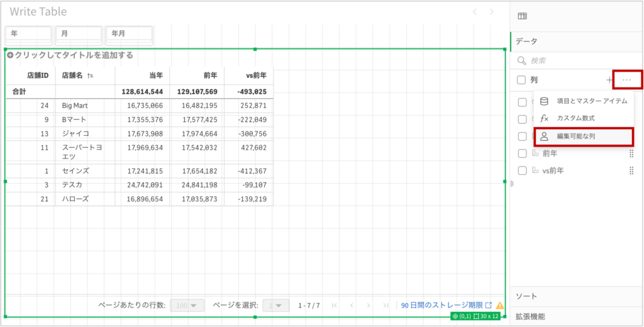
Task: Go to the previous sheet arrow
Action: [x=475, y=12]
